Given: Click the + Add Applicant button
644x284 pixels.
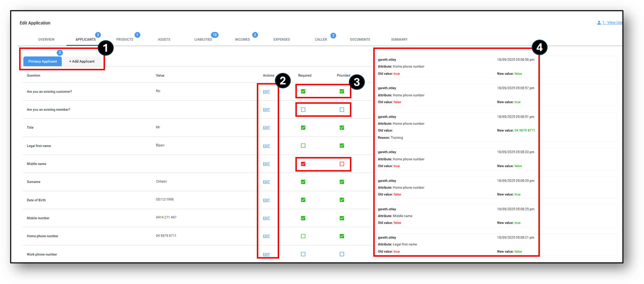Looking at the screenshot, I should (x=82, y=61).
